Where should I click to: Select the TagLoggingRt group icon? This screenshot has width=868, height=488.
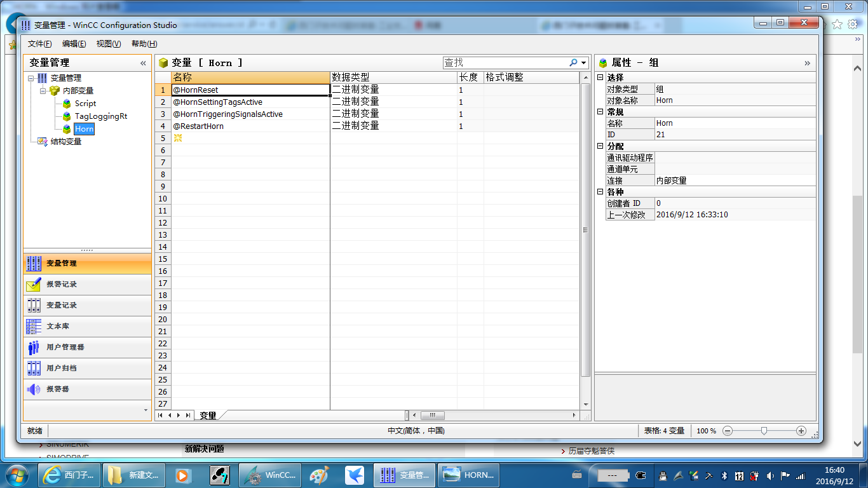pyautogui.click(x=67, y=116)
